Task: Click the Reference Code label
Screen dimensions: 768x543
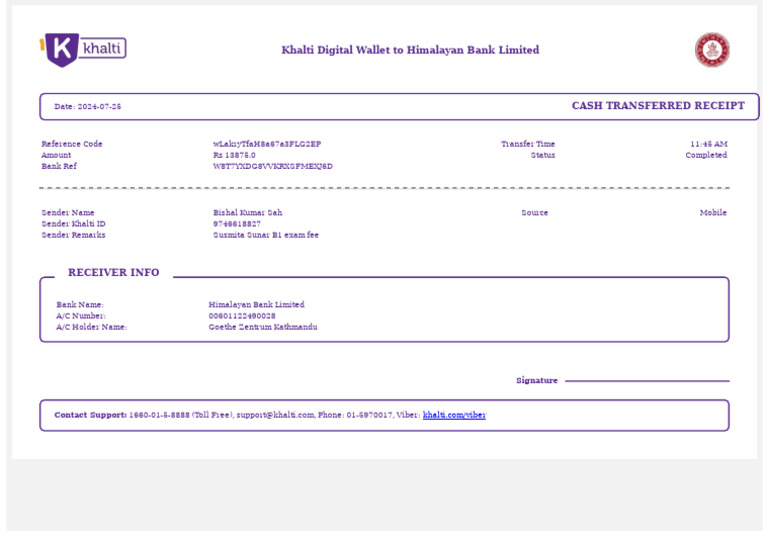Action: 72,144
